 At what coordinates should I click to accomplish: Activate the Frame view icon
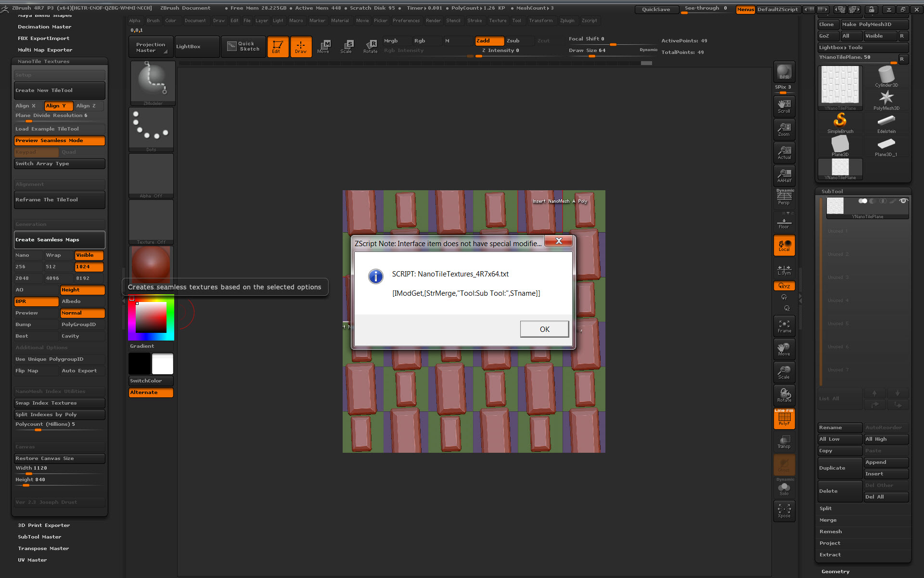[x=784, y=326]
